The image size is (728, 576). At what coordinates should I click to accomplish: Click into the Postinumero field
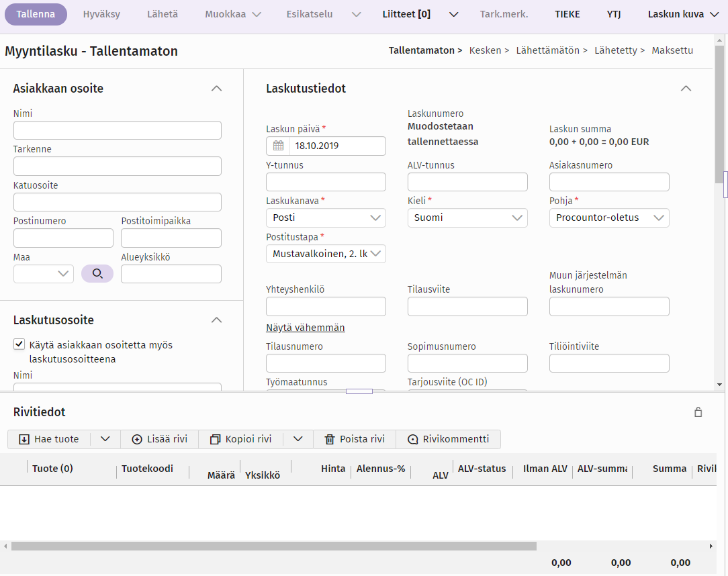pos(63,238)
